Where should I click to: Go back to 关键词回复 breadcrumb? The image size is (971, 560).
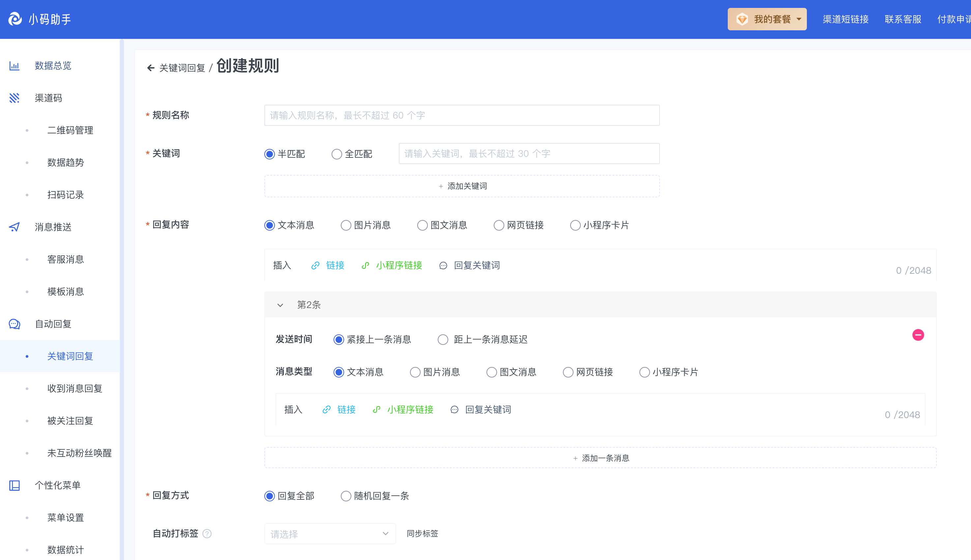pos(182,68)
